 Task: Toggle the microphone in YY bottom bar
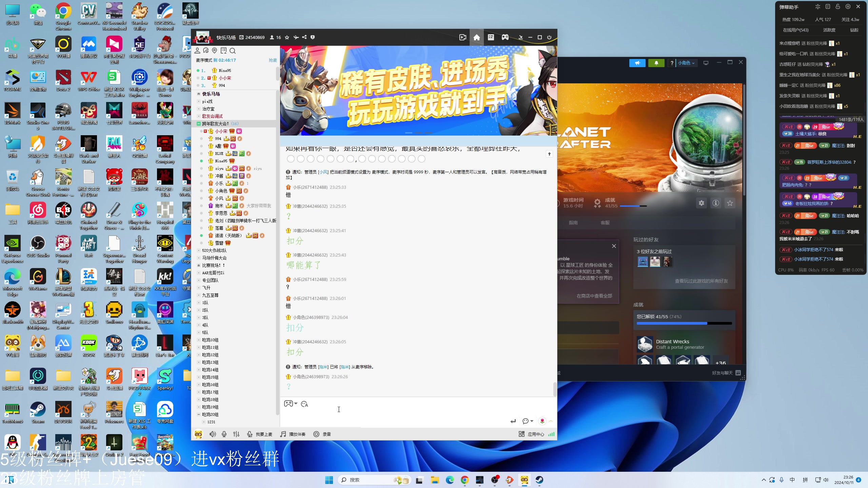(224, 434)
